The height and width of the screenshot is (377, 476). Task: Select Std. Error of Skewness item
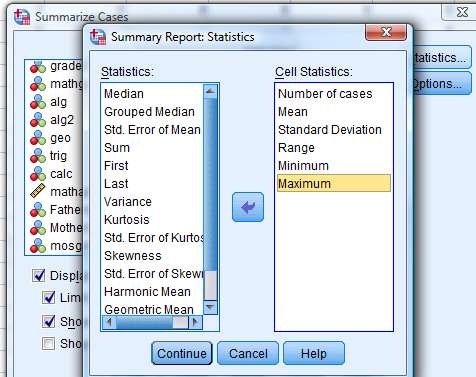[x=153, y=274]
